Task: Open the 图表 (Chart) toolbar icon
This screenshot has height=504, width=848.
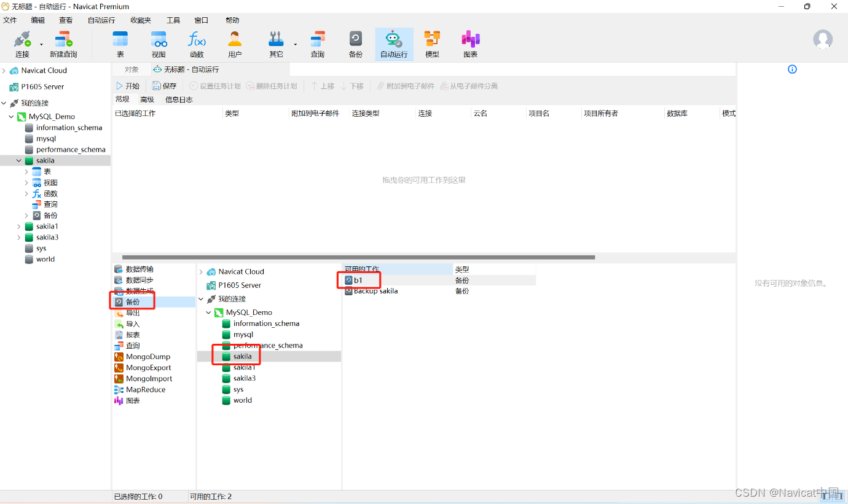Action: point(471,44)
